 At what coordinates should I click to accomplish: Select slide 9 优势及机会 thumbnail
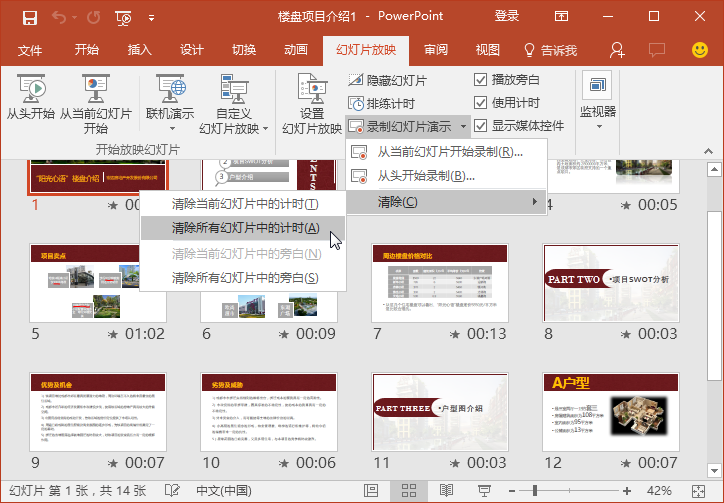(x=97, y=412)
